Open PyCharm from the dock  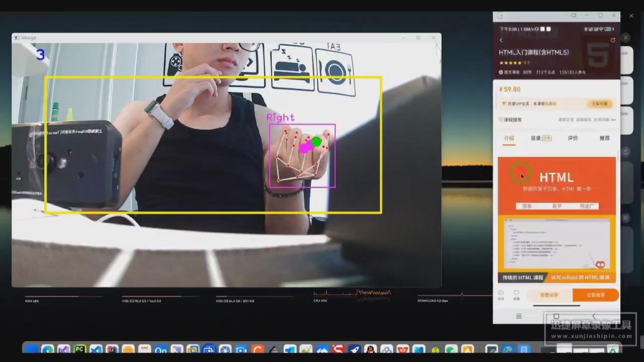pos(79,350)
